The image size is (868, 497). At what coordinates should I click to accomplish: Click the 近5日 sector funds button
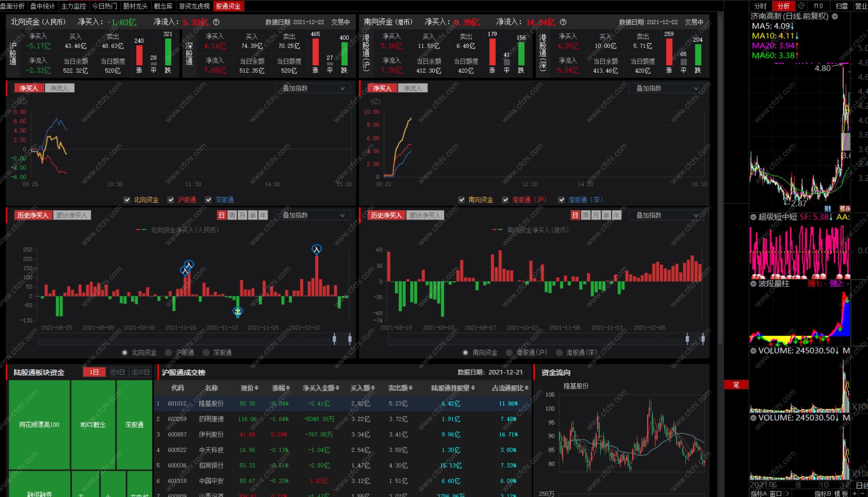pyautogui.click(x=117, y=372)
